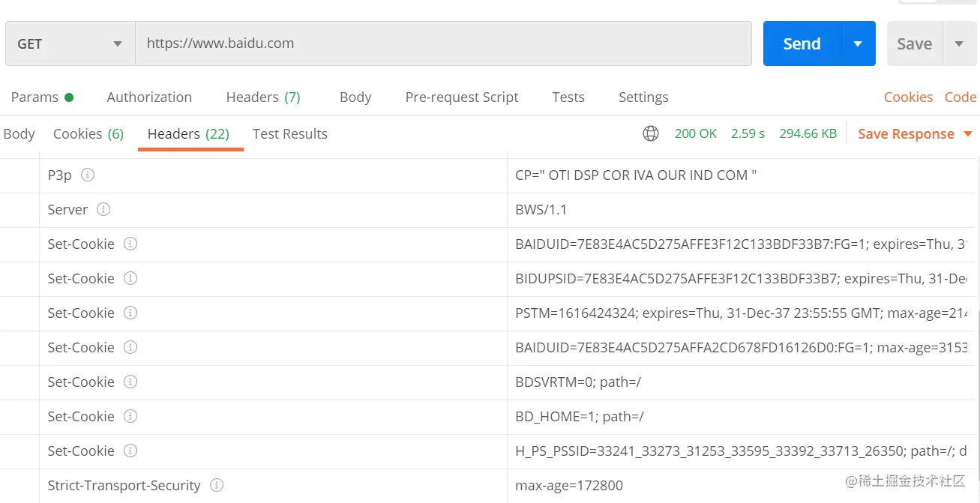This screenshot has width=980, height=503.
Task: Click the P3p header name
Action: point(59,175)
